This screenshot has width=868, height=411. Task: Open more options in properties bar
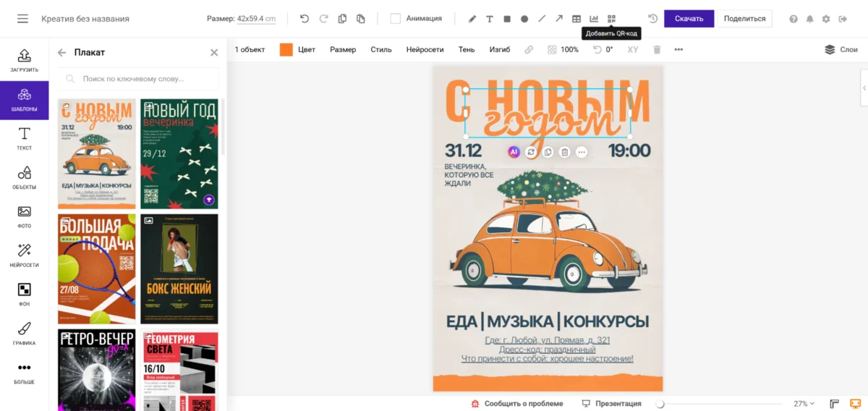[678, 50]
